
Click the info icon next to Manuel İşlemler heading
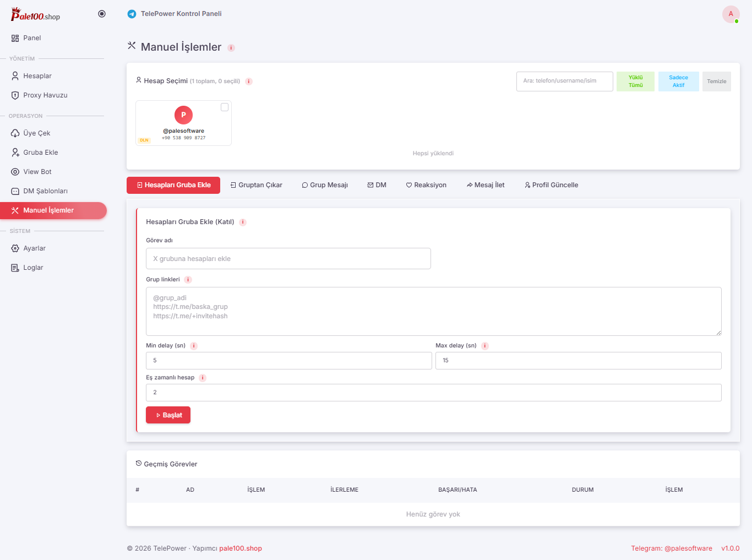(x=231, y=48)
